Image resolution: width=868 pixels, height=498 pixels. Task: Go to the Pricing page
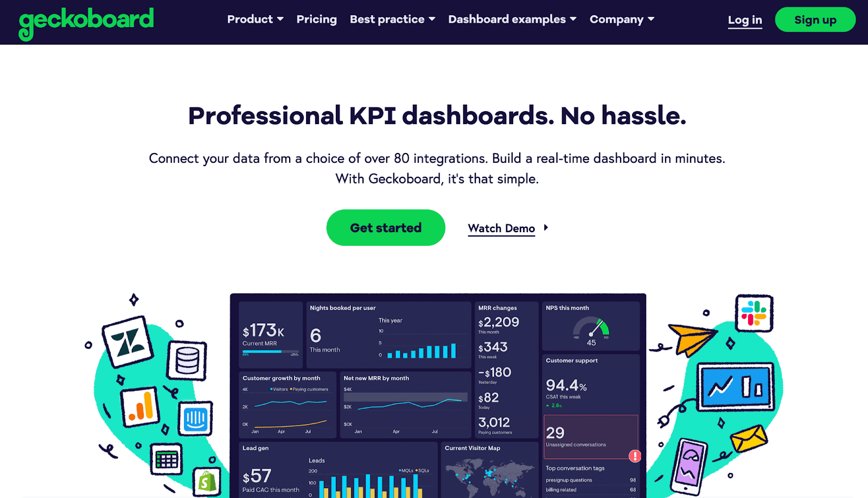click(317, 20)
